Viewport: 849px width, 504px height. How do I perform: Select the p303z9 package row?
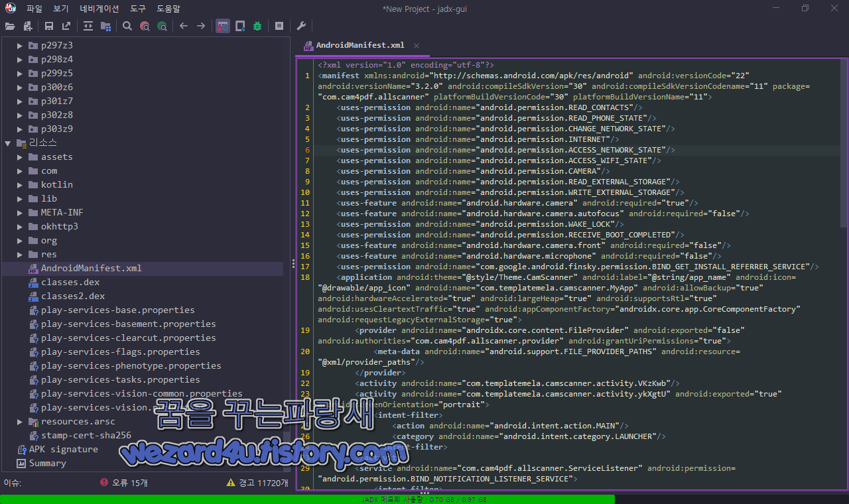(x=143, y=129)
